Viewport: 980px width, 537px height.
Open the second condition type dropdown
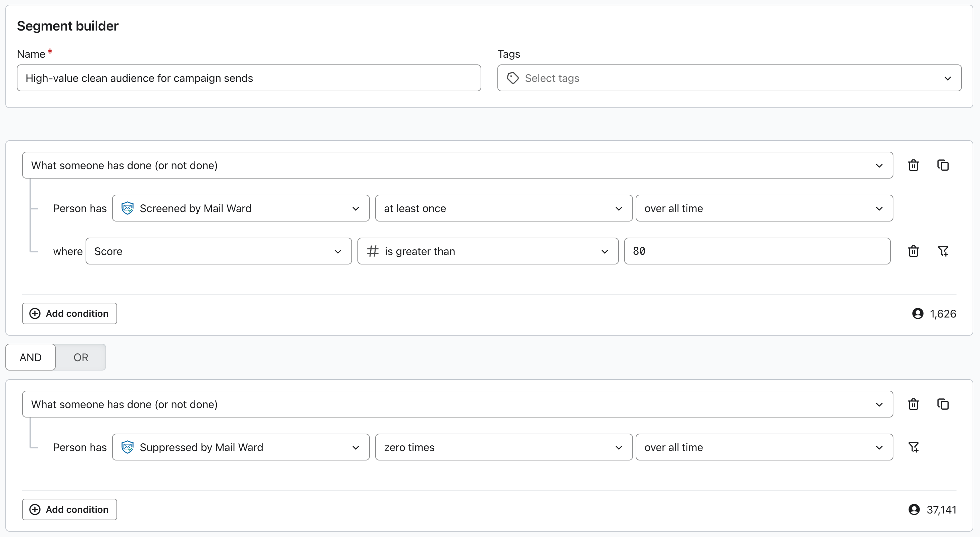tap(457, 404)
